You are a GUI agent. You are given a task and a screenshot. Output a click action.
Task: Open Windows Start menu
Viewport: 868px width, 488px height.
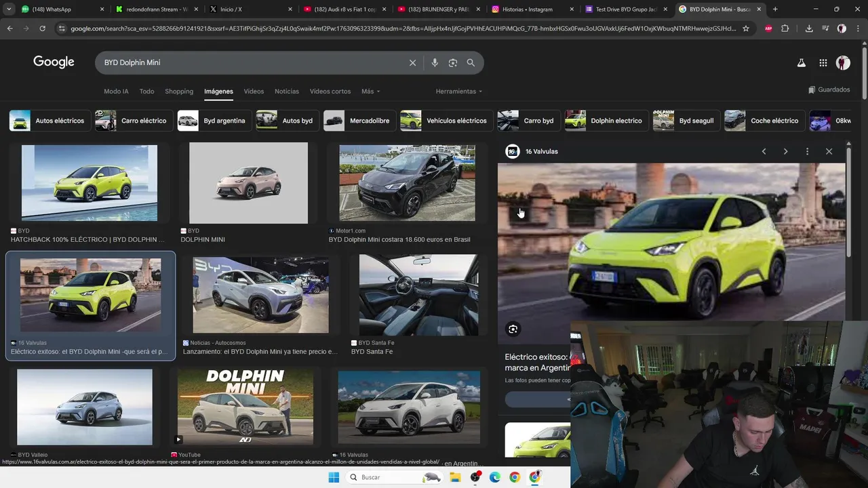[334, 477]
